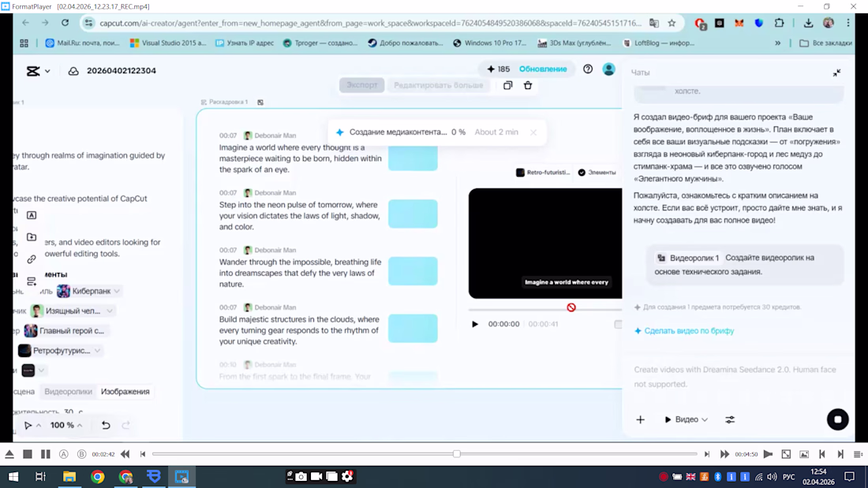Click the duplicate storyboard icon
The width and height of the screenshot is (868, 488).
(x=507, y=85)
